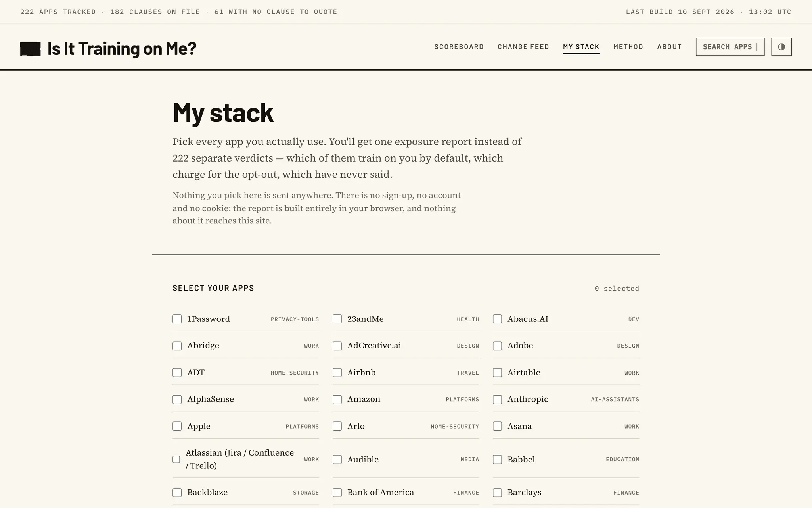Select the My Stack nav item
Image resolution: width=812 pixels, height=508 pixels.
(581, 47)
